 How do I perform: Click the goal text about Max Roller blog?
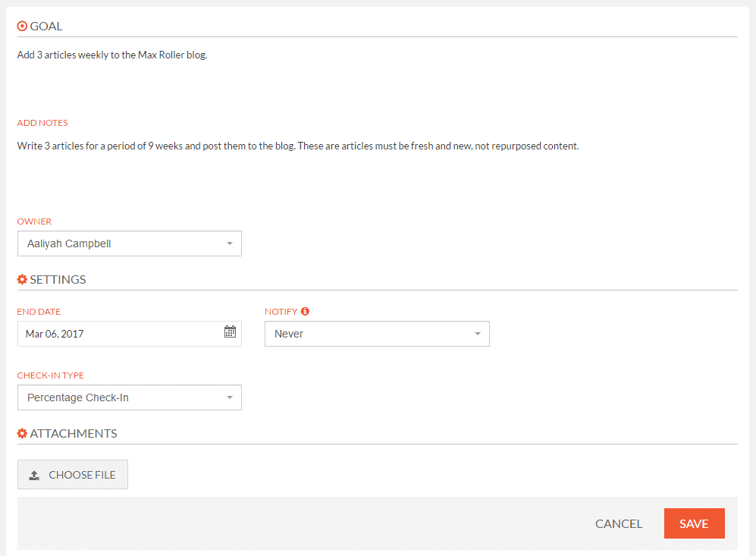click(x=112, y=55)
